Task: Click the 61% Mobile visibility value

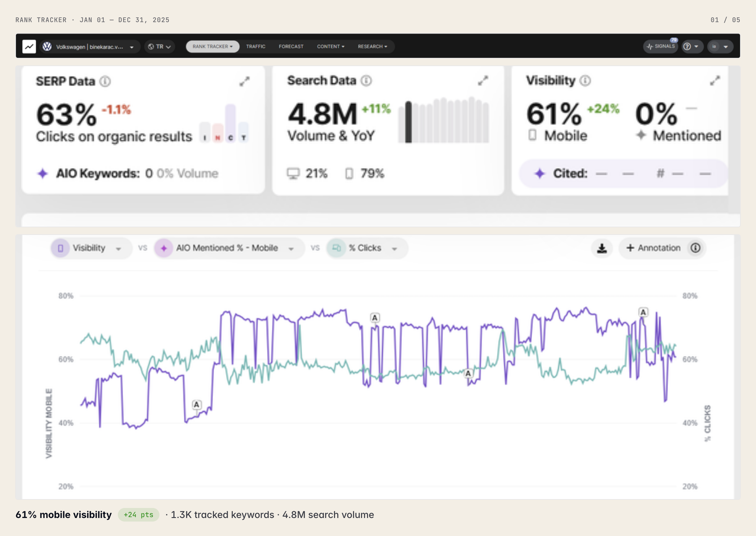Action: pyautogui.click(x=554, y=114)
